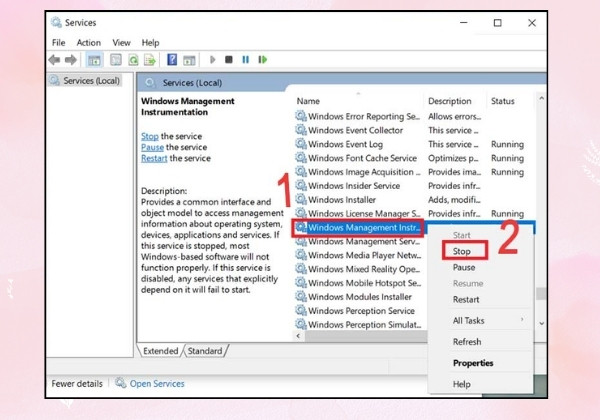
Task: Click the gear icon for Windows Error Reporting
Action: coord(301,116)
